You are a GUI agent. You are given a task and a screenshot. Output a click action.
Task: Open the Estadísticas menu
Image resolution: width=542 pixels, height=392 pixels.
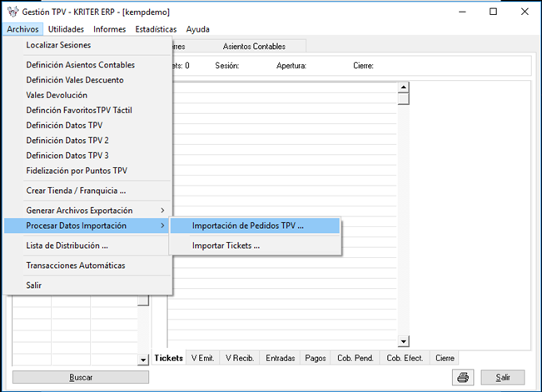156,29
